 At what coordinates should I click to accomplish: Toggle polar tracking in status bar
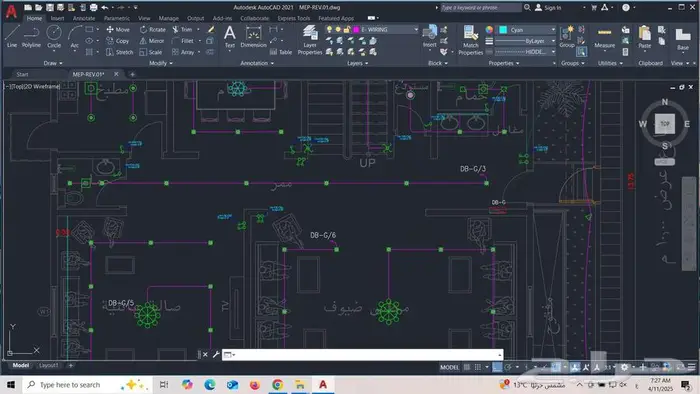coord(508,367)
